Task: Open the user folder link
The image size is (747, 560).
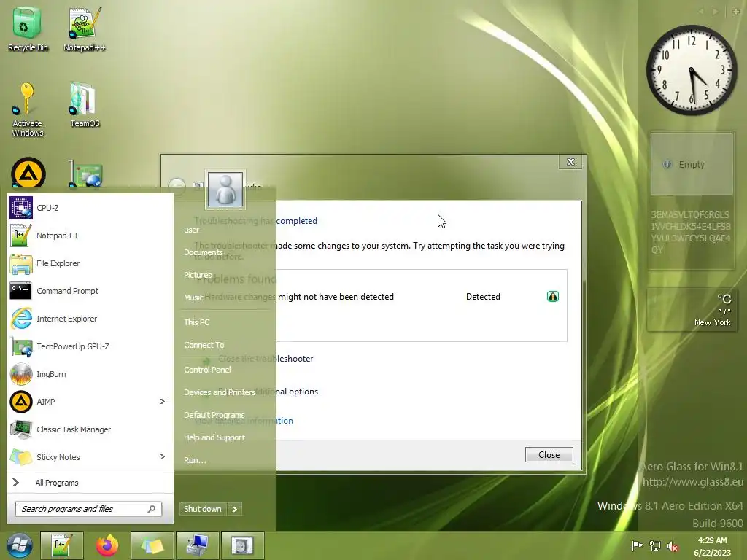Action: 192,230
